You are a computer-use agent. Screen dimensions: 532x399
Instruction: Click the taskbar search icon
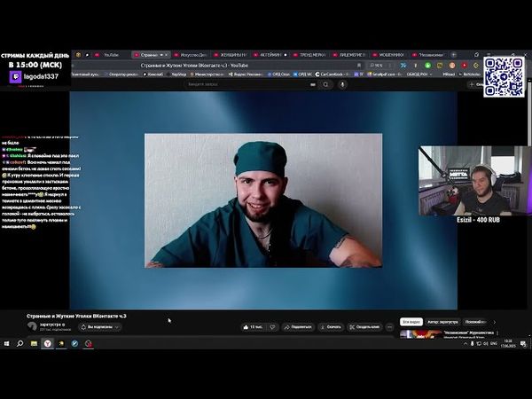pos(20,343)
